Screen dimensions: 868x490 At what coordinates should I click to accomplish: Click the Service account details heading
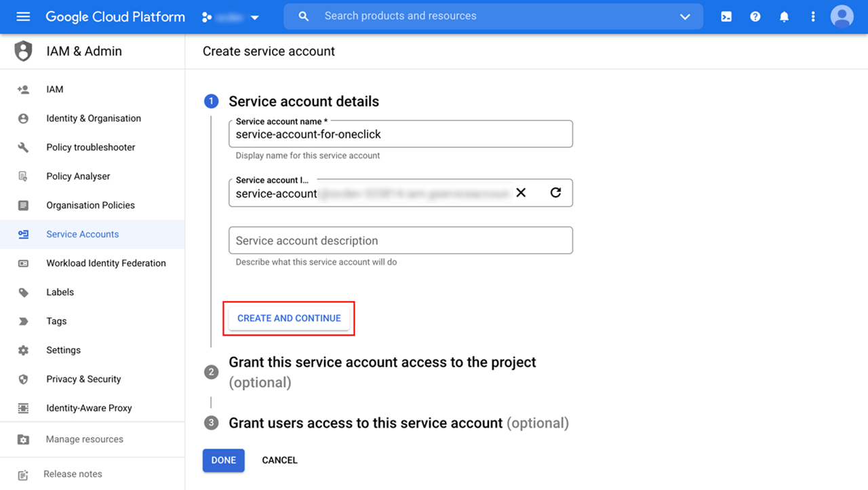click(x=304, y=101)
